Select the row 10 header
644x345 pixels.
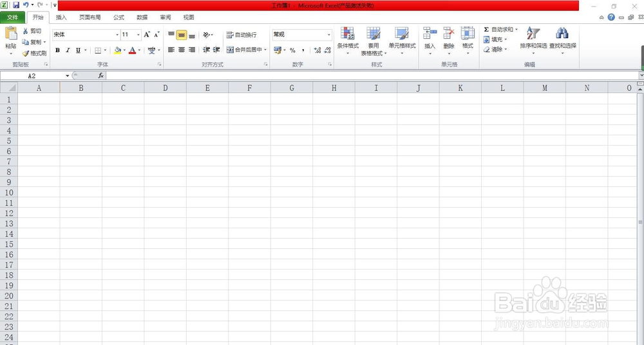[9, 192]
